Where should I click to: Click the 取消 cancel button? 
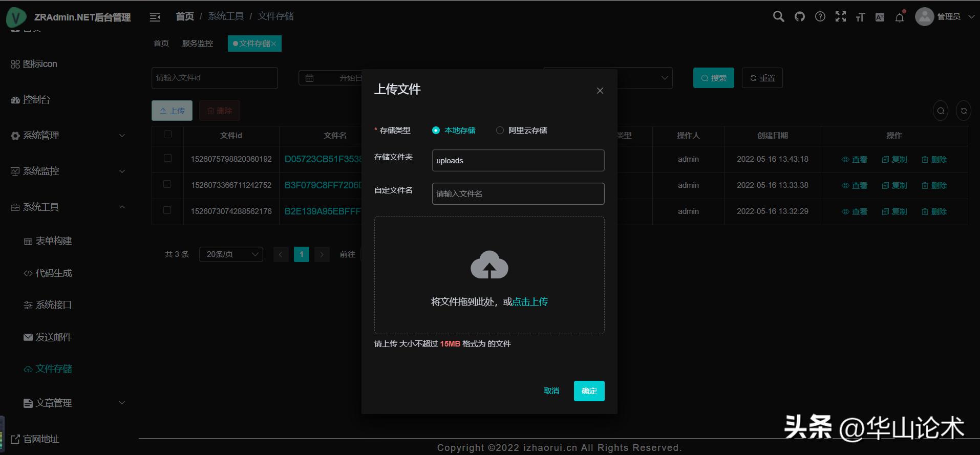551,391
